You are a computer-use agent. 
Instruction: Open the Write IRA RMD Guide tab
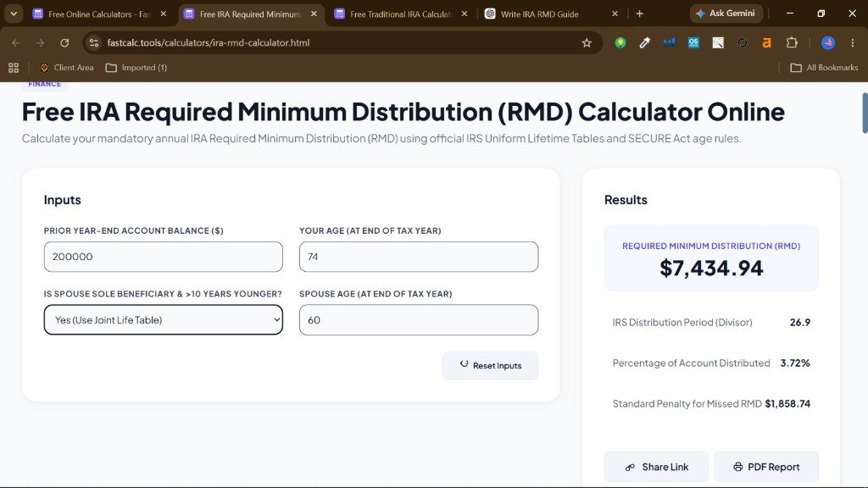click(540, 14)
